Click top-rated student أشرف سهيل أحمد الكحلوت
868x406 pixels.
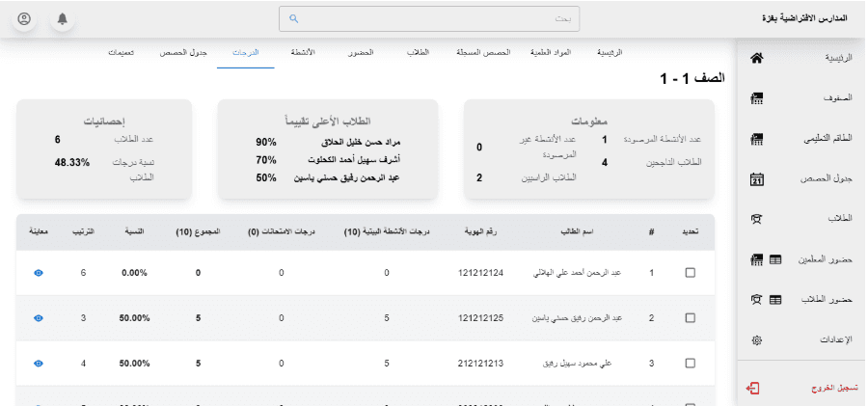click(x=354, y=160)
